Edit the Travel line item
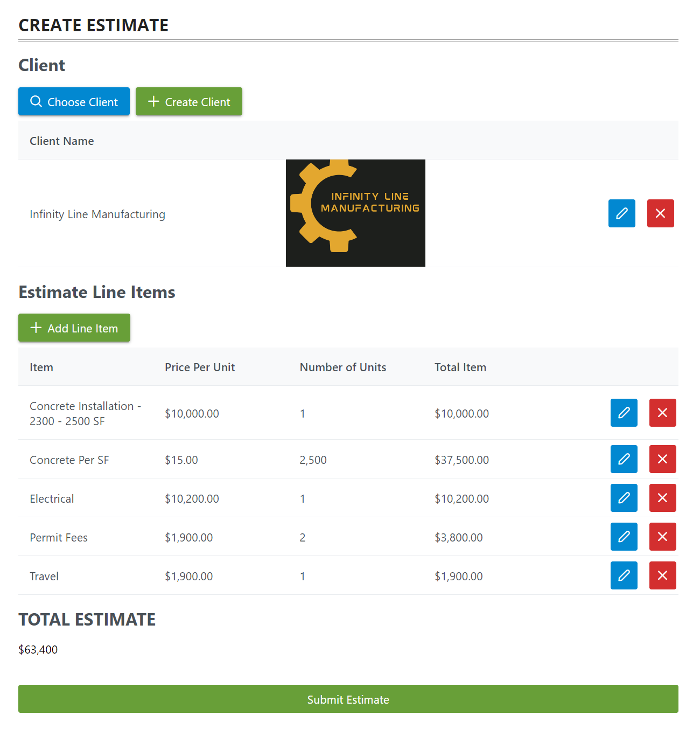This screenshot has height=736, width=700. [624, 575]
